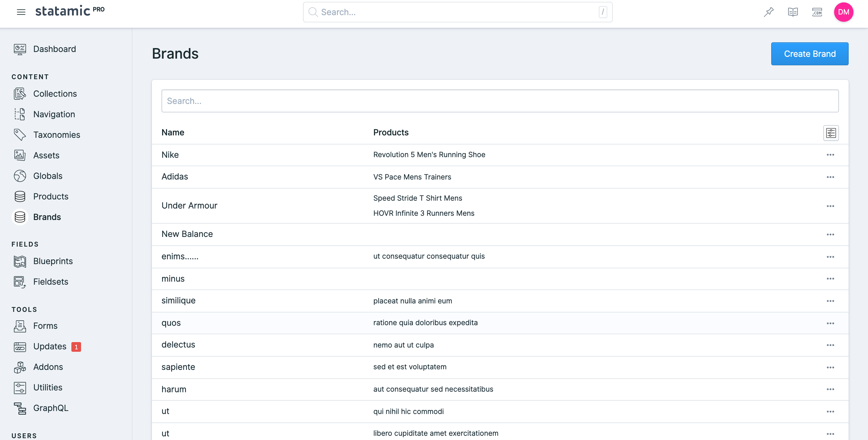868x440 pixels.
Task: Open actions menu for sapiente row
Action: point(830,367)
